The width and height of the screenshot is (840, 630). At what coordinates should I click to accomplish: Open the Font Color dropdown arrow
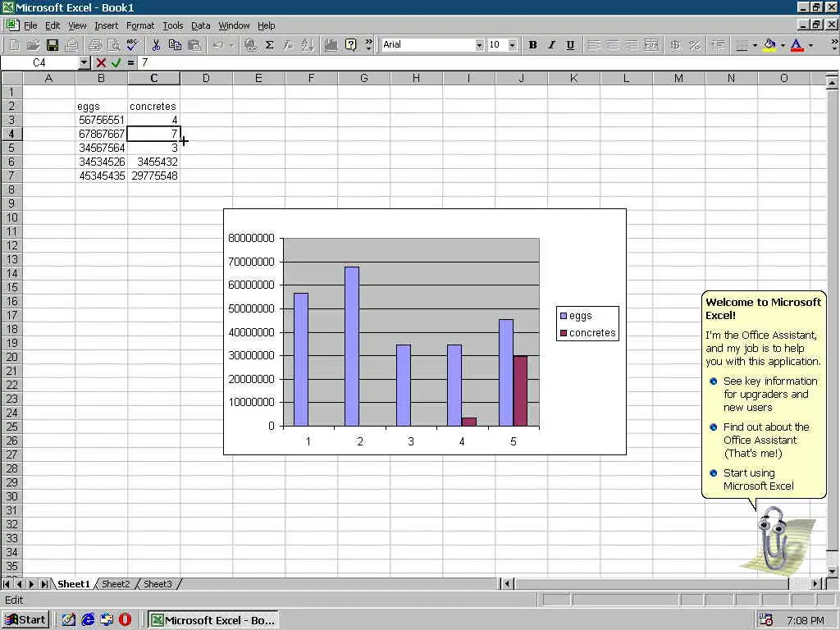tap(810, 45)
